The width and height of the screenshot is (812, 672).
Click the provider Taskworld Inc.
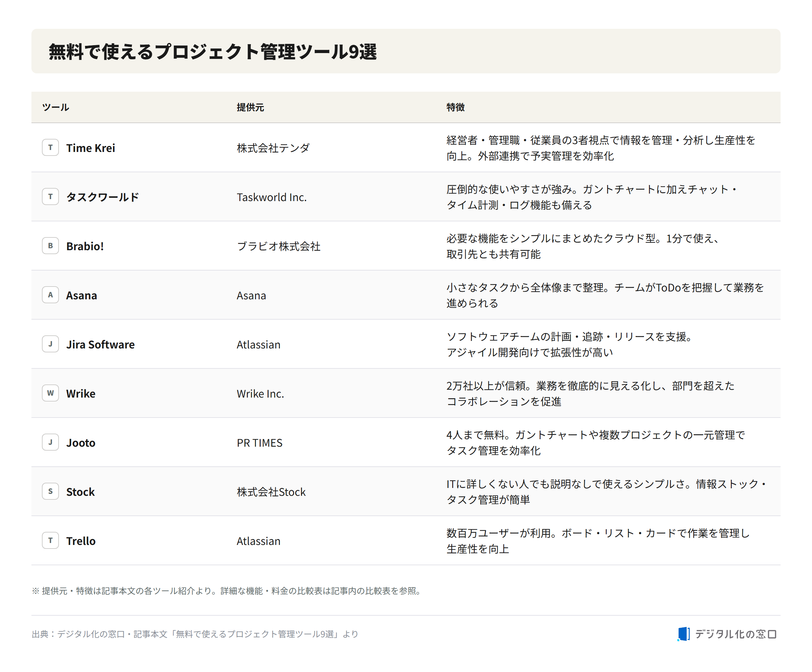(x=272, y=197)
